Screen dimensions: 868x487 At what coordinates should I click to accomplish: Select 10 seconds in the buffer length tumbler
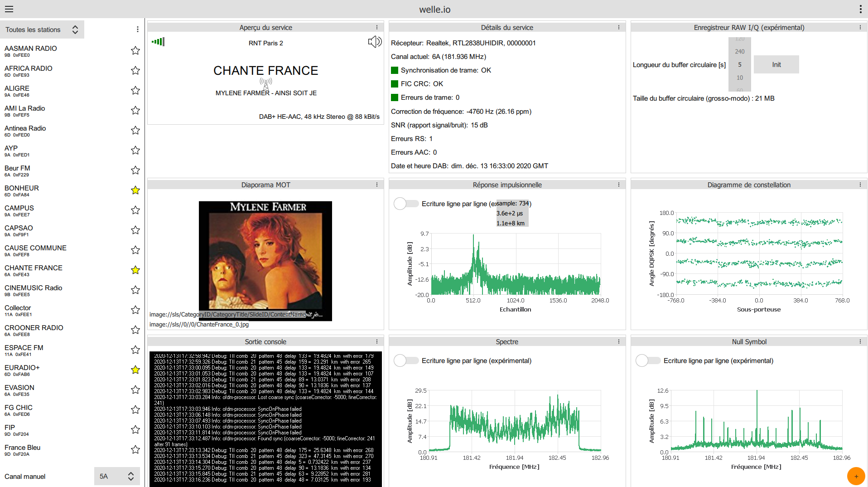(x=739, y=78)
